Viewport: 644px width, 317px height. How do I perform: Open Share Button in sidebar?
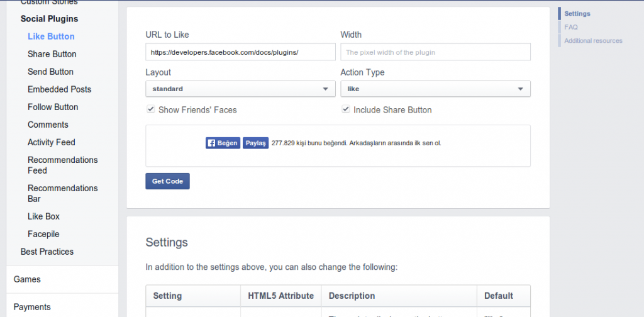[x=52, y=54]
